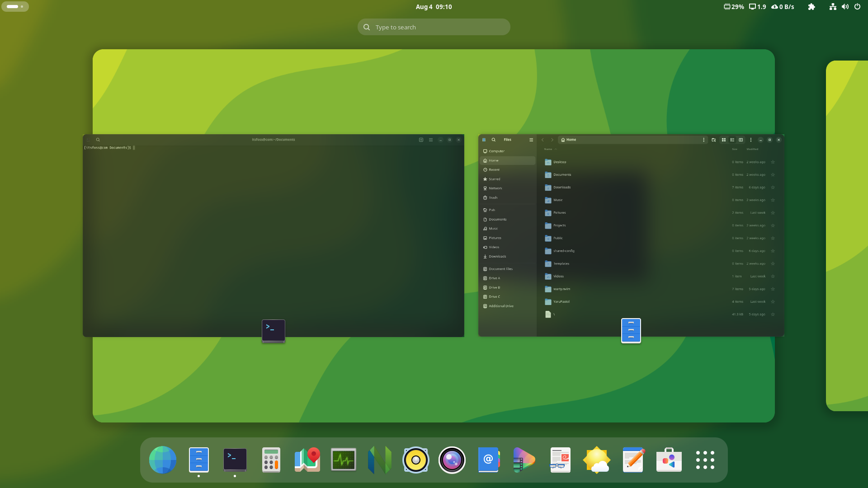This screenshot has width=868, height=488.
Task: Open the document viewer app in dock
Action: 561,460
